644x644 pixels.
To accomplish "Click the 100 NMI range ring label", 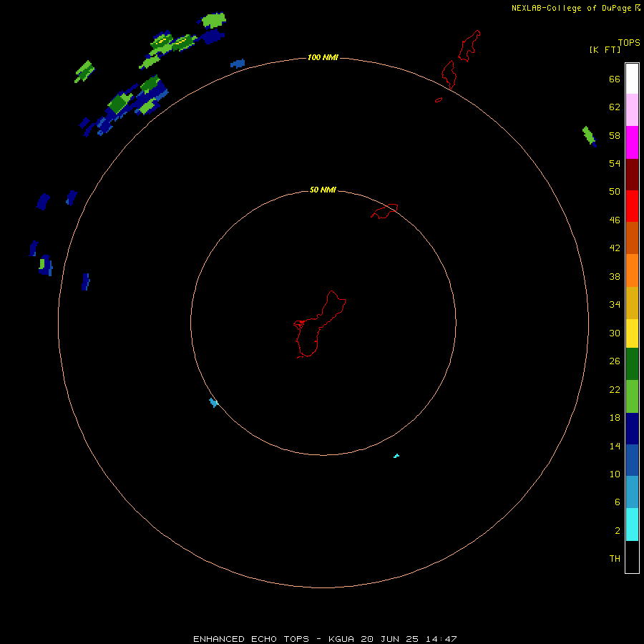I will click(323, 57).
